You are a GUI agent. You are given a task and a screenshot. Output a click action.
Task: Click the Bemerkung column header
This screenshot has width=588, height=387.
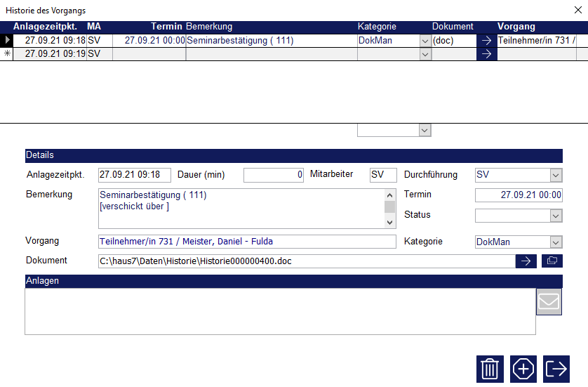tap(209, 27)
